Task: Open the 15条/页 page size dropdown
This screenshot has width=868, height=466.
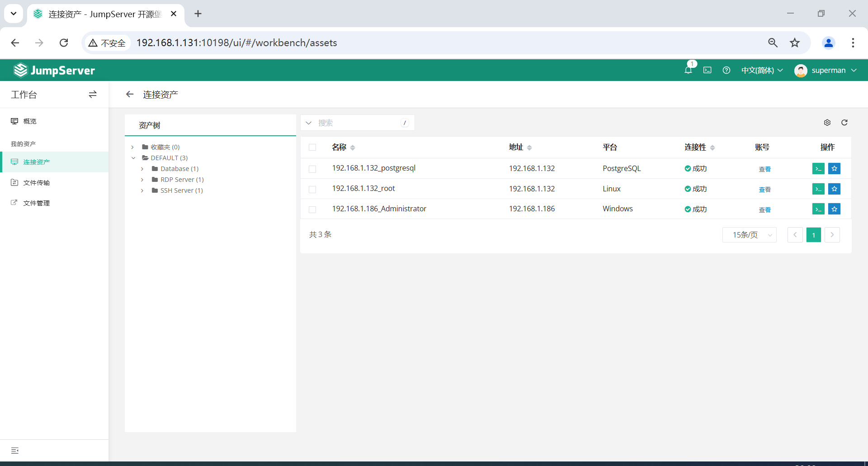Action: pos(750,235)
